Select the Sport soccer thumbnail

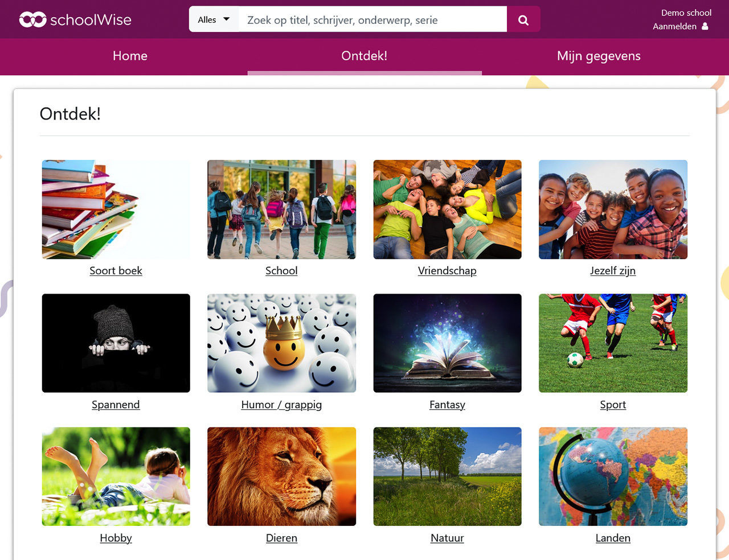[613, 343]
